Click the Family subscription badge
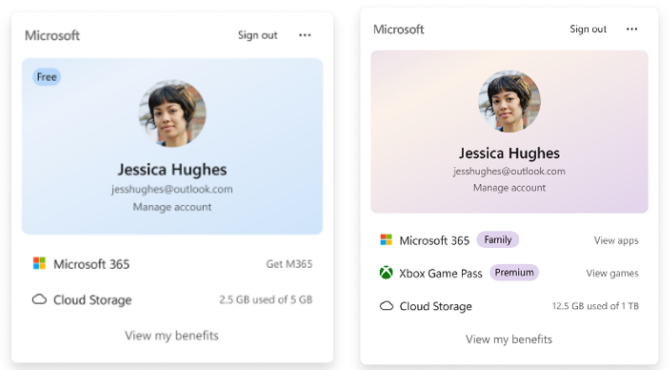671x370 pixels. (x=498, y=240)
